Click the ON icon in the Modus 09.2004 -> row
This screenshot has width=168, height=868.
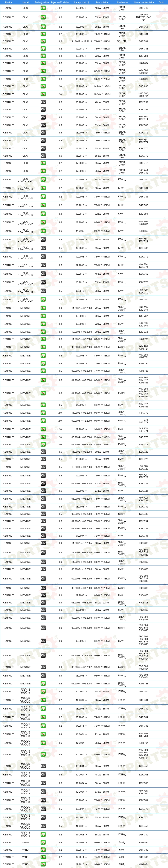coord(43,766)
